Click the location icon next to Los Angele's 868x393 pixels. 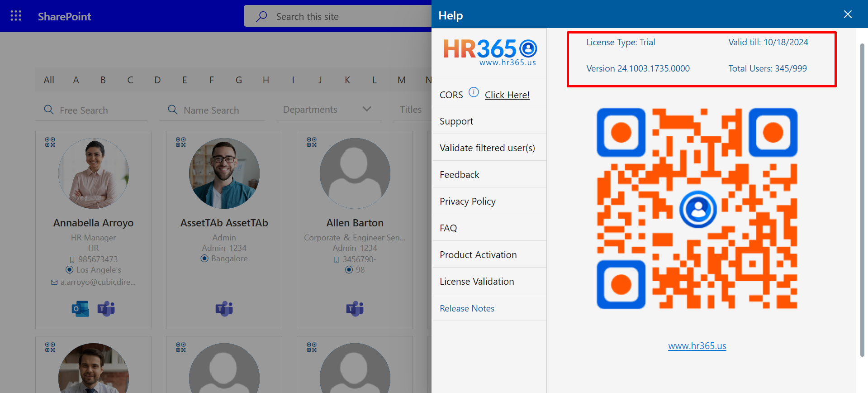click(70, 270)
